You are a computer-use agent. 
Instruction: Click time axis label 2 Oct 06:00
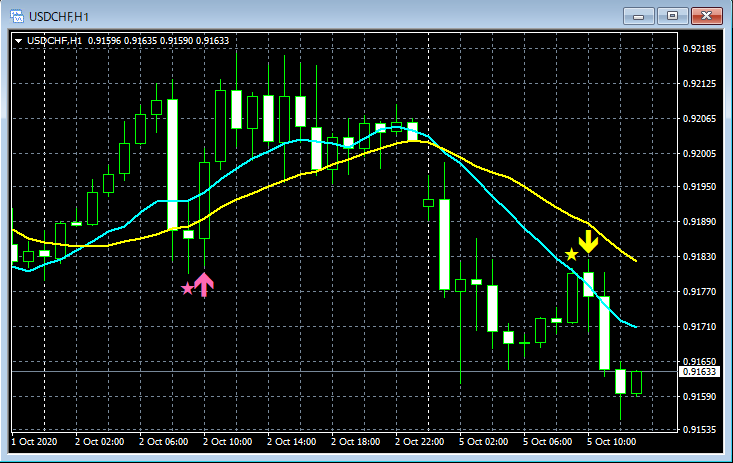(x=164, y=441)
